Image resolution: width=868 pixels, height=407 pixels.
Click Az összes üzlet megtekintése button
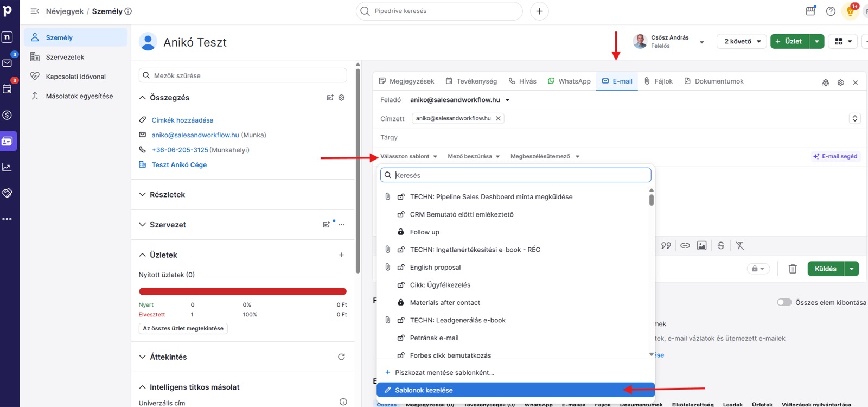183,328
